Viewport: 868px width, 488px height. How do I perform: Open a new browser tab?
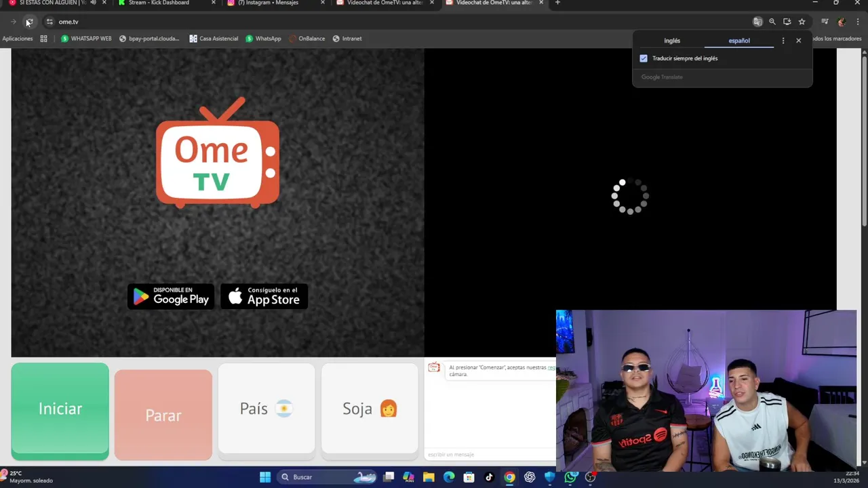pyautogui.click(x=557, y=3)
